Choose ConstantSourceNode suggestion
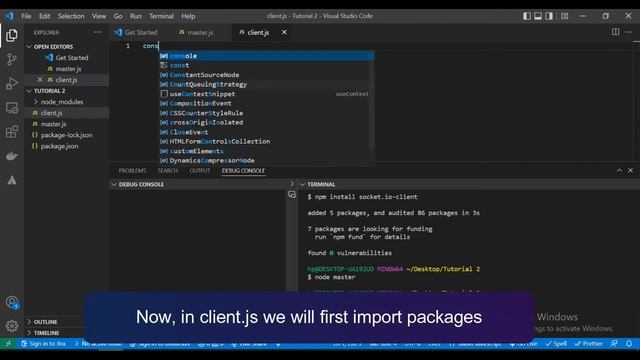This screenshot has width=640, height=360. click(264, 75)
